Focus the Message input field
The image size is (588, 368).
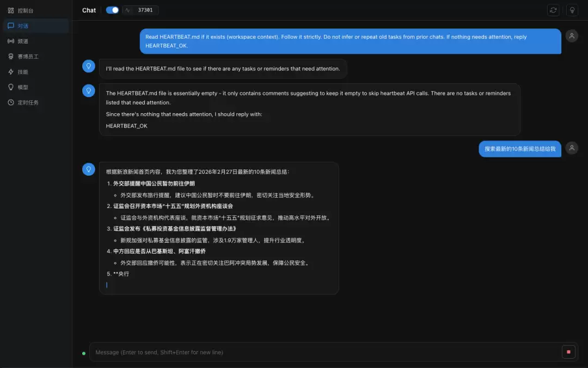[324, 352]
